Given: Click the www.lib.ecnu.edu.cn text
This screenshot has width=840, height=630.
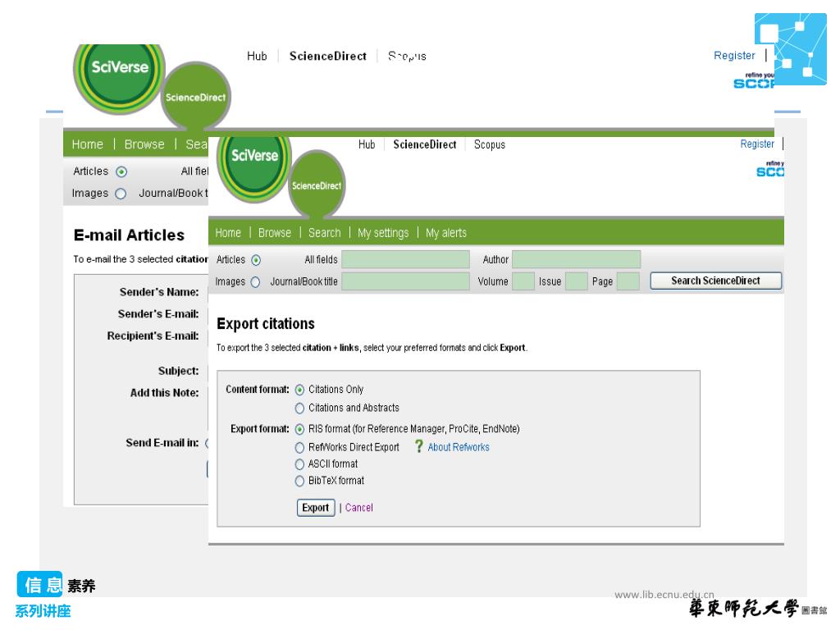Looking at the screenshot, I should 664,595.
